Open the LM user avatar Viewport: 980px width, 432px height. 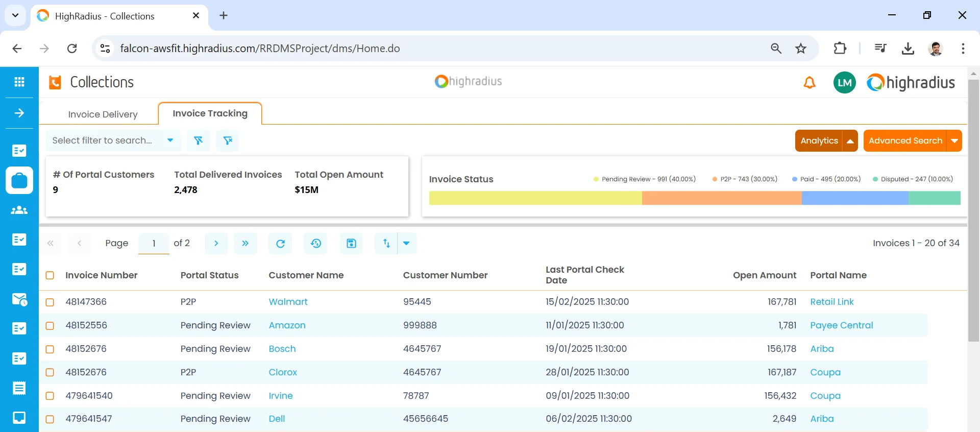tap(845, 83)
